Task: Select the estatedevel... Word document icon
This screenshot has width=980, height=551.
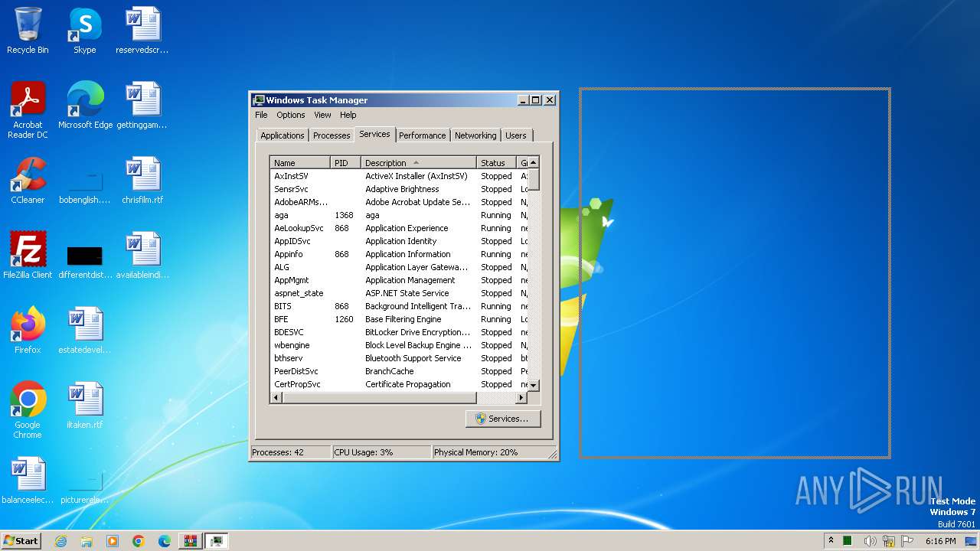Action: click(x=85, y=331)
